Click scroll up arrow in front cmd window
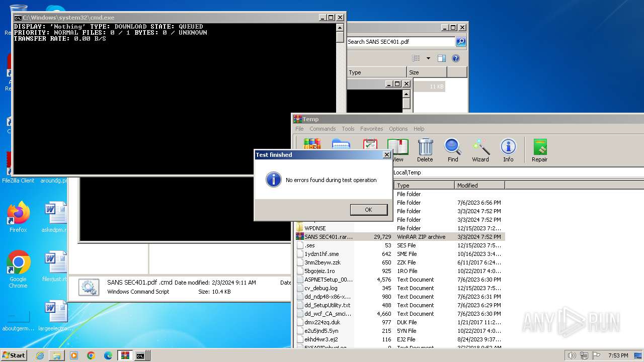The width and height of the screenshot is (644, 362). pyautogui.click(x=340, y=28)
